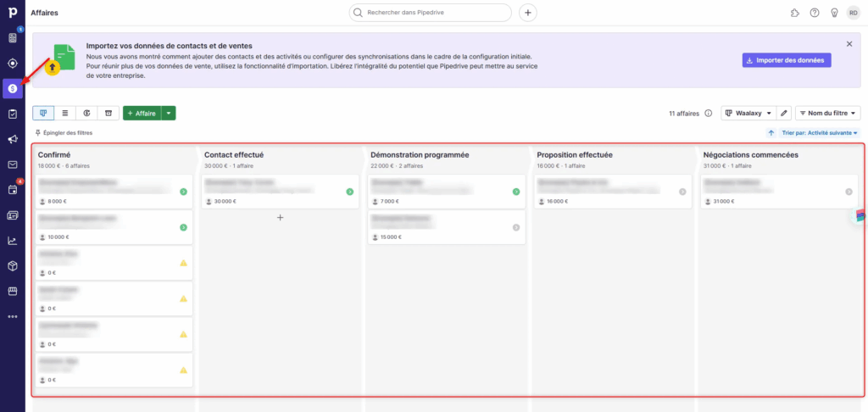The height and width of the screenshot is (412, 868).
Task: Switch to pipeline kanban view
Action: pyautogui.click(x=43, y=113)
